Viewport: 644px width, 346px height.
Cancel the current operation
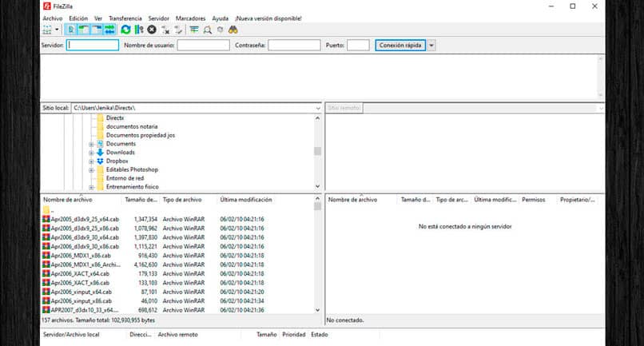(152, 30)
